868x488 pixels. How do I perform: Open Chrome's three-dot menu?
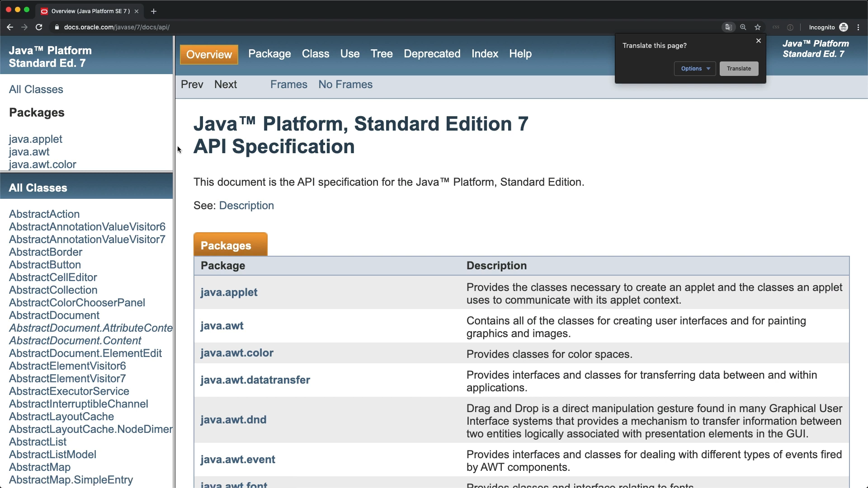pyautogui.click(x=859, y=27)
